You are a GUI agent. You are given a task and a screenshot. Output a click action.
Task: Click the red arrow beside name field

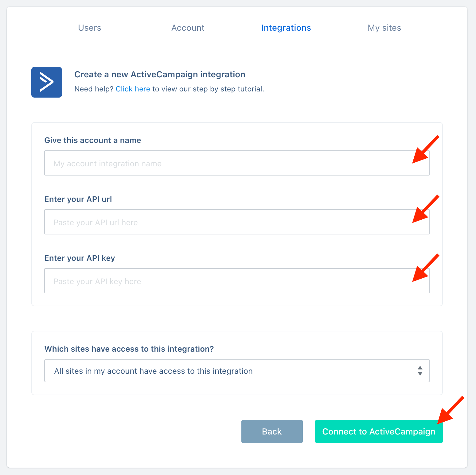[x=426, y=149]
